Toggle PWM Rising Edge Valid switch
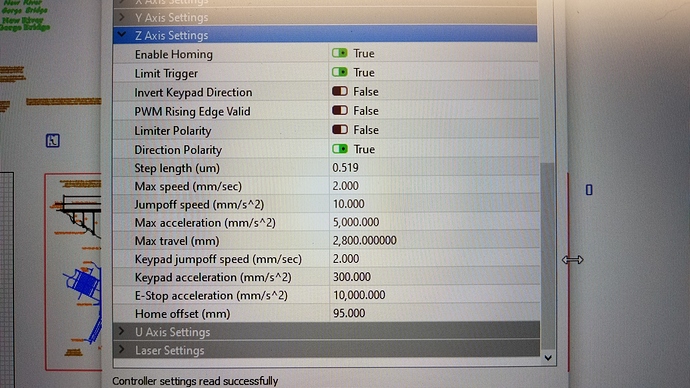The height and width of the screenshot is (388, 690). [340, 110]
